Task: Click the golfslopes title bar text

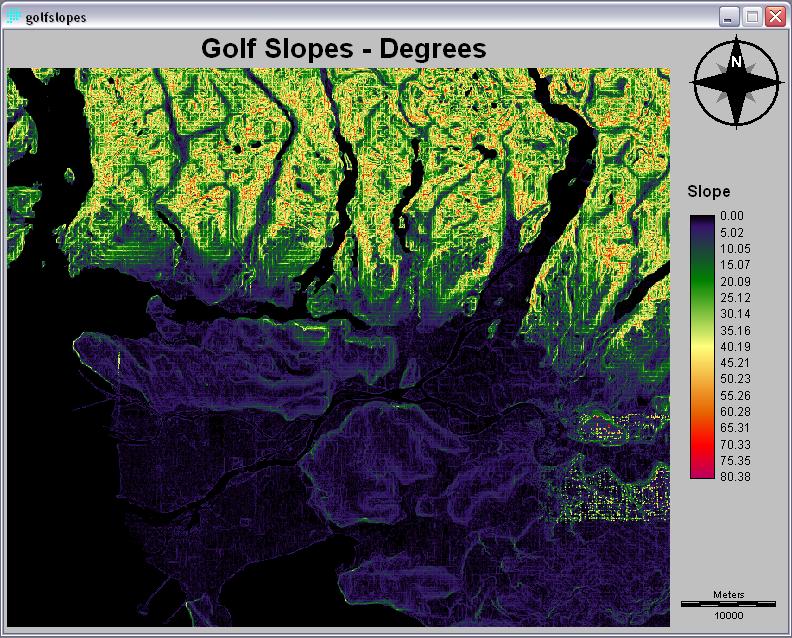Action: (x=56, y=17)
